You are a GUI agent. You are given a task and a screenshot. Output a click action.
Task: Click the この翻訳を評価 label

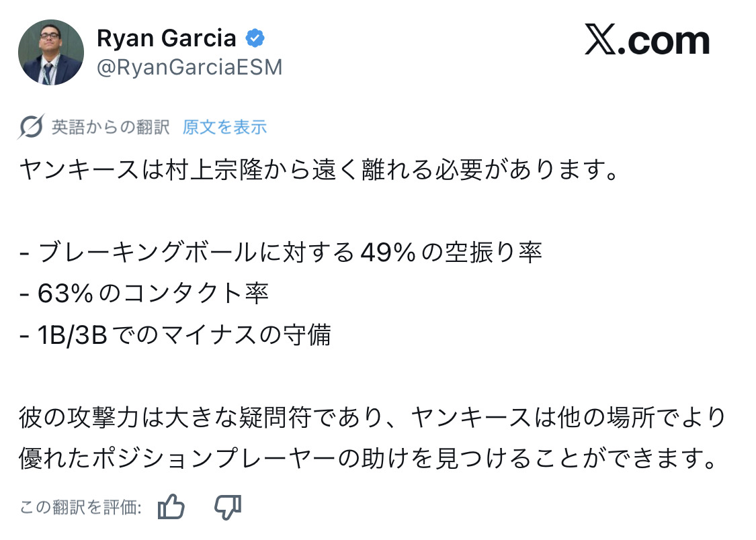[81, 508]
